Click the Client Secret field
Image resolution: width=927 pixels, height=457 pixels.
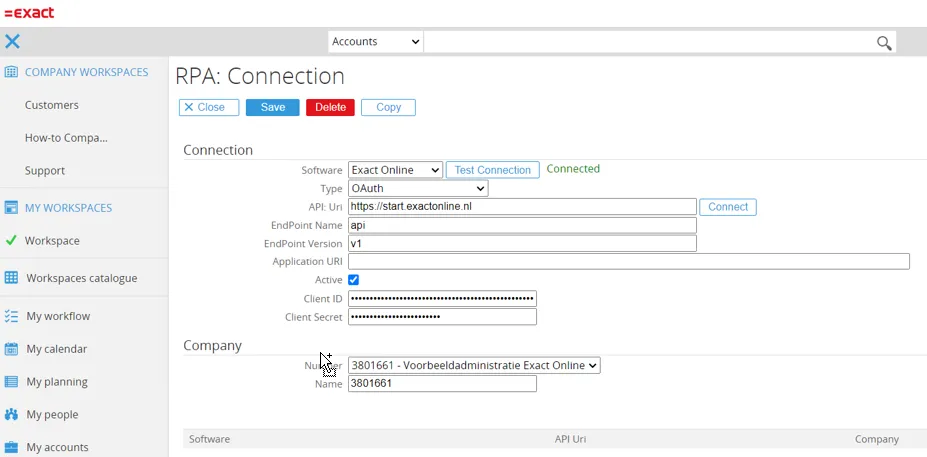[x=442, y=317]
